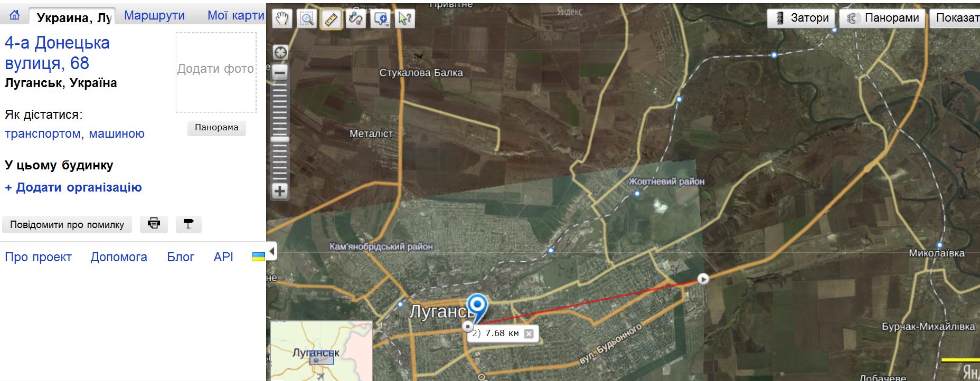Click the home icon tab
Image resolution: width=980 pixels, height=381 pixels.
(x=15, y=16)
